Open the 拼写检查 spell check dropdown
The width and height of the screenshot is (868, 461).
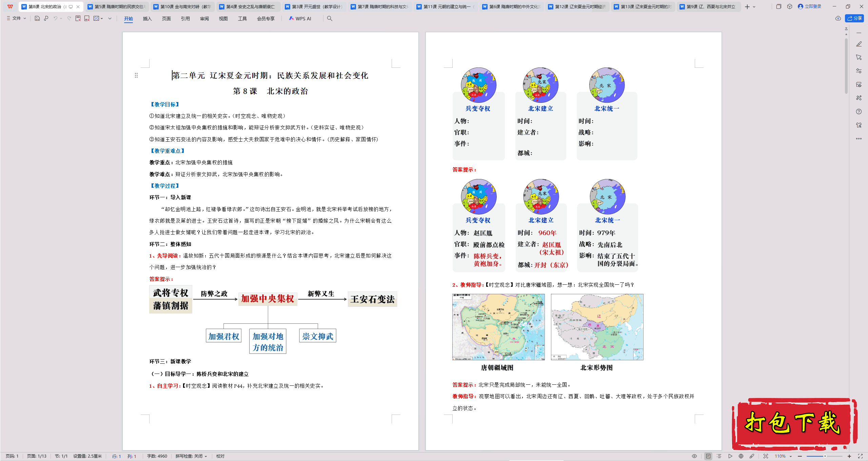[191, 456]
